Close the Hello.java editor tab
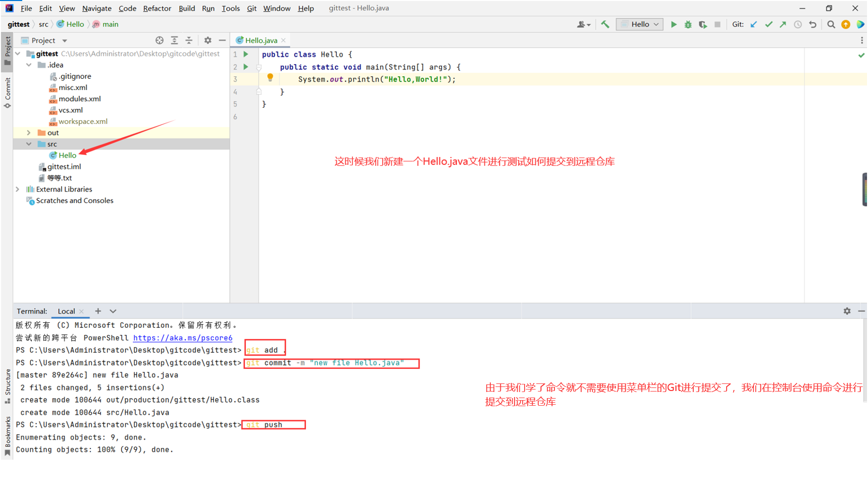This screenshot has height=488, width=868. click(284, 40)
